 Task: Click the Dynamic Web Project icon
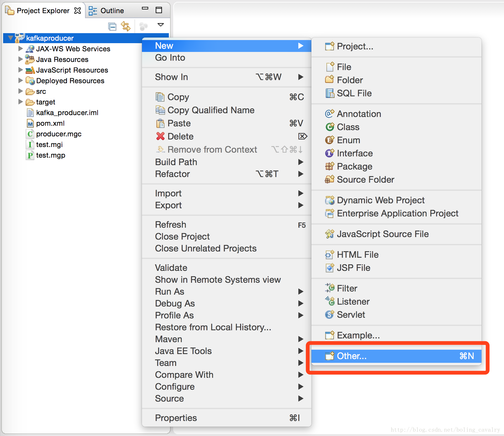pos(330,200)
